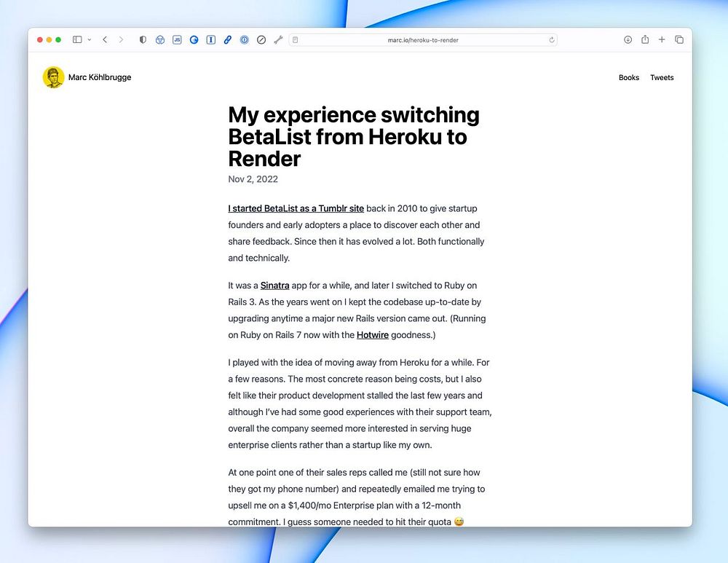Show Reader view via address bar page icon

[296, 40]
